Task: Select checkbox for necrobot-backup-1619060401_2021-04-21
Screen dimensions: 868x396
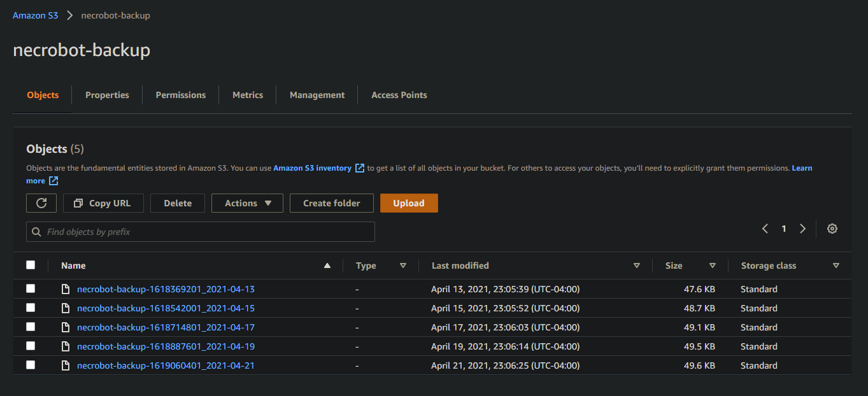Action: tap(31, 365)
